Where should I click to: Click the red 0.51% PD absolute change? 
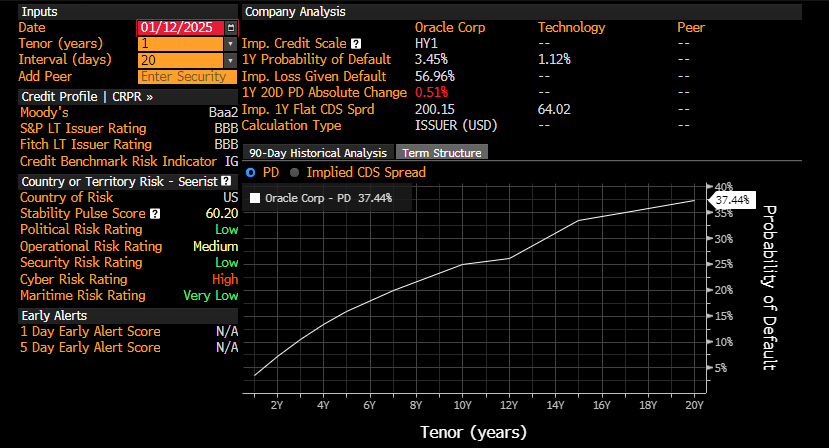431,93
